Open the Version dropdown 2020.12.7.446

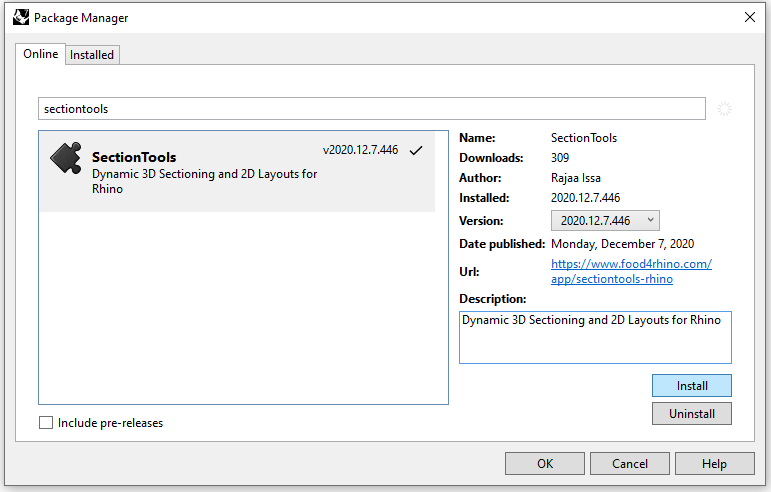(605, 221)
